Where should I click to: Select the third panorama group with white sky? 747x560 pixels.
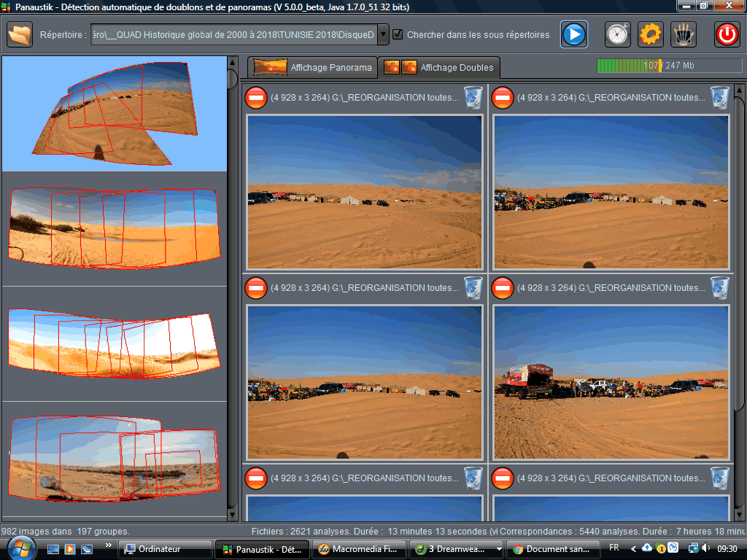(x=115, y=343)
